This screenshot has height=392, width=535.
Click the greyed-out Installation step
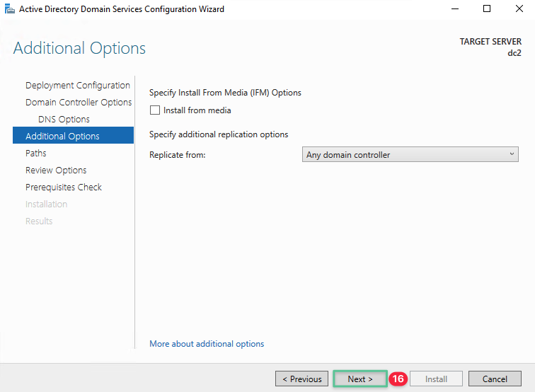coord(47,204)
